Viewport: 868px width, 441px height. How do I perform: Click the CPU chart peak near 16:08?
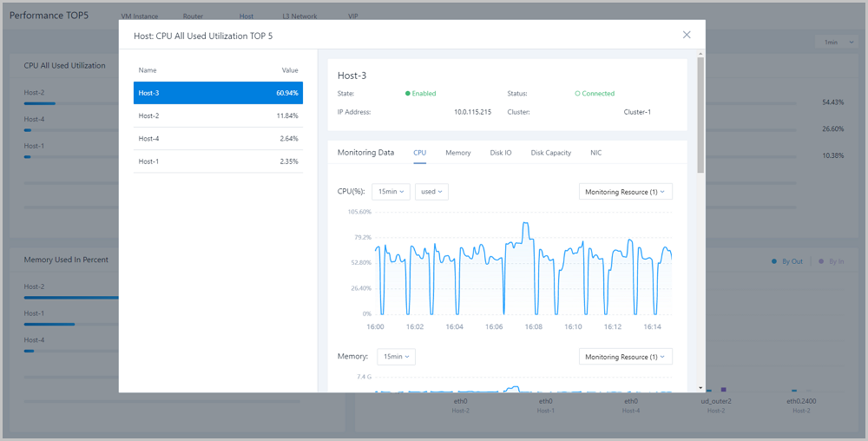point(525,223)
